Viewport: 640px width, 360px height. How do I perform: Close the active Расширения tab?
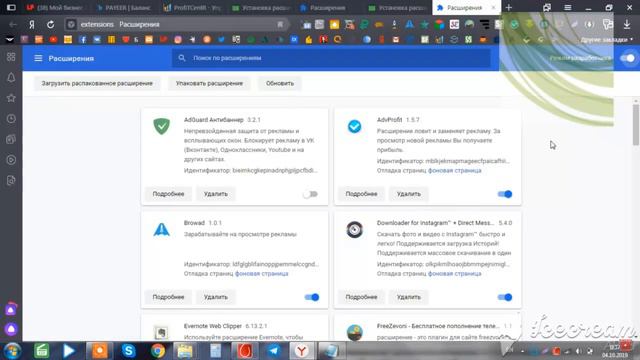[x=493, y=7]
